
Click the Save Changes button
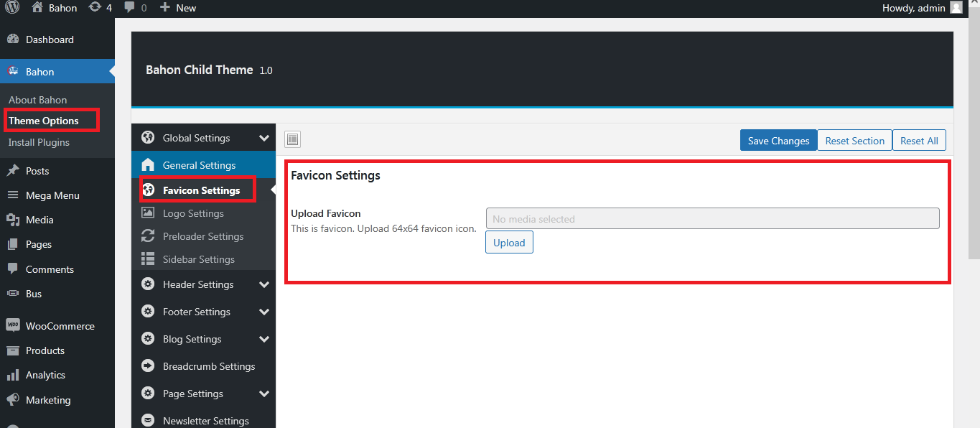(x=778, y=141)
